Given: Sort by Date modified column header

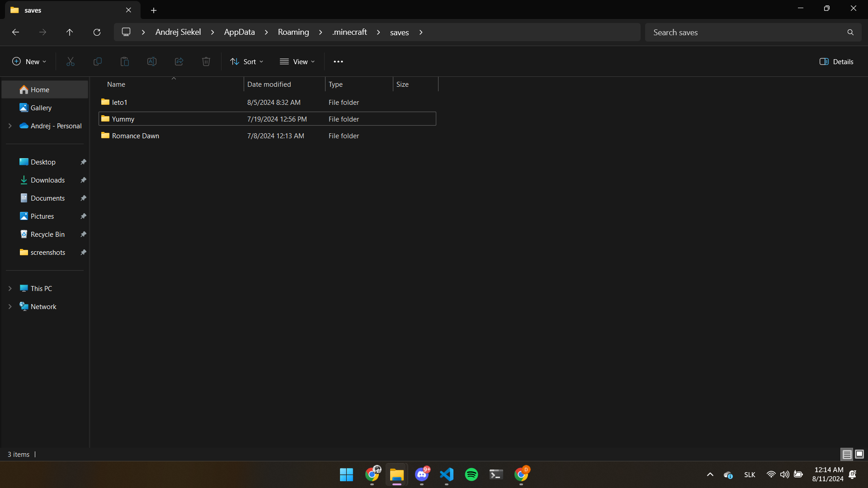Looking at the screenshot, I should [284, 84].
